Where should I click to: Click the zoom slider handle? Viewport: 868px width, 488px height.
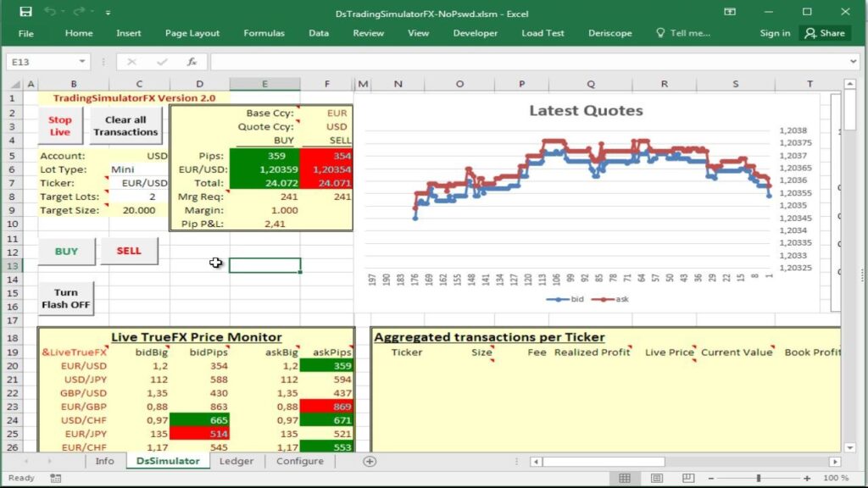click(759, 478)
